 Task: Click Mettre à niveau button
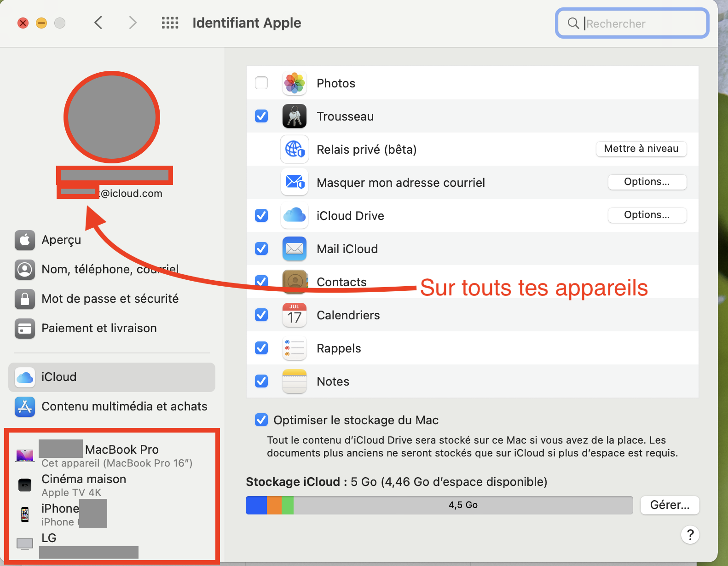pos(641,149)
